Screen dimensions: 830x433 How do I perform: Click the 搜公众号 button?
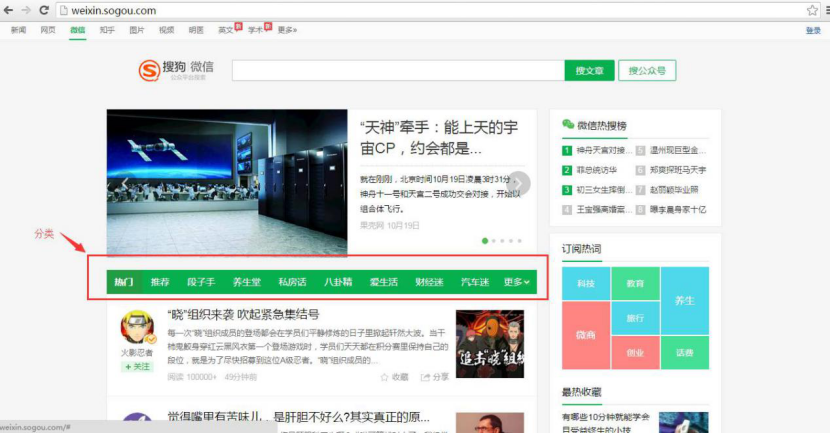[647, 71]
